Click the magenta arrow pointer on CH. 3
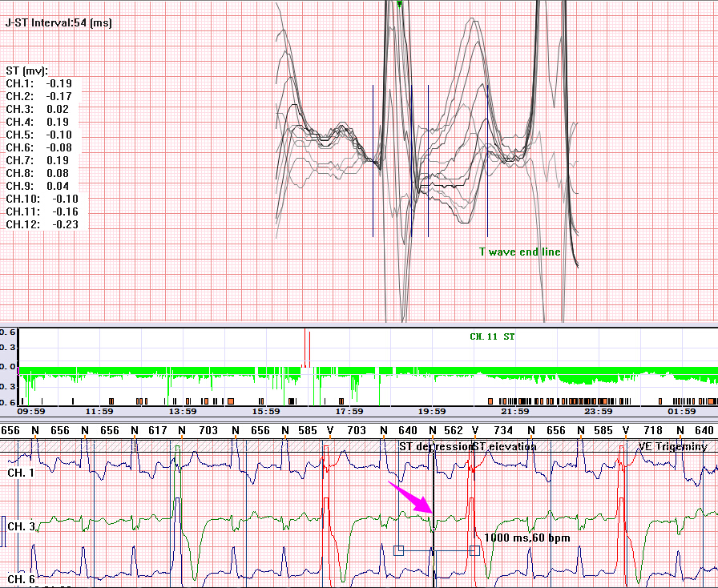The image size is (718, 588). (x=411, y=497)
